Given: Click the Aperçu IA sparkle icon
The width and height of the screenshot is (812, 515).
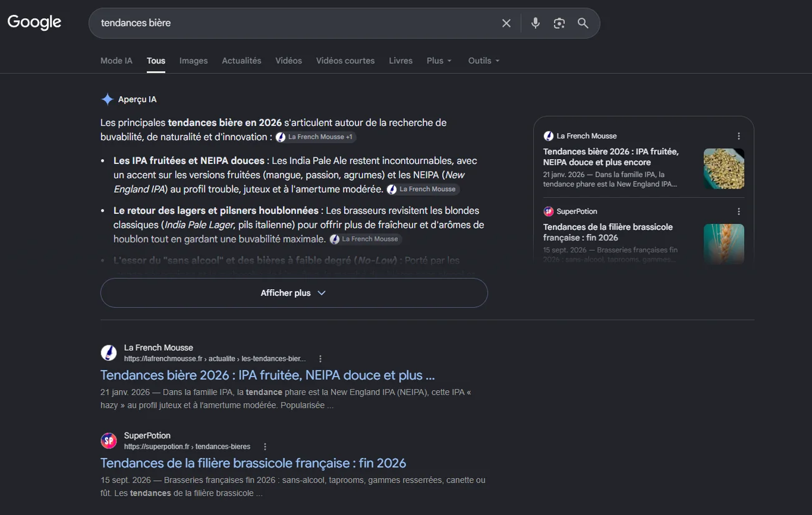Looking at the screenshot, I should tap(107, 99).
